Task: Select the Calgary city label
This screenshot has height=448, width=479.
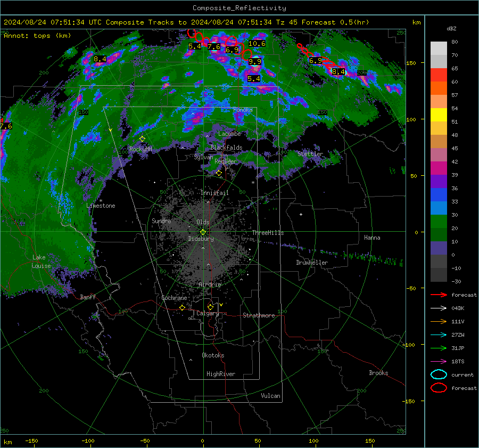Action: [208, 313]
